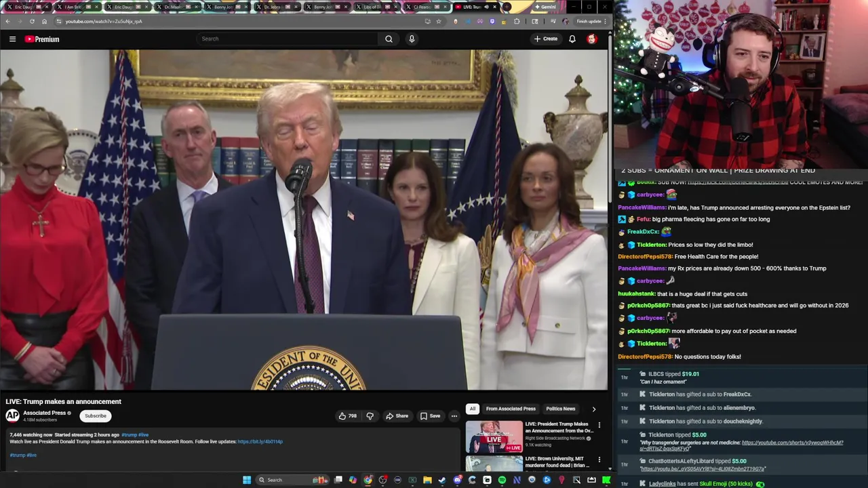Select the From Associated Press chip
868x488 pixels.
(511, 409)
